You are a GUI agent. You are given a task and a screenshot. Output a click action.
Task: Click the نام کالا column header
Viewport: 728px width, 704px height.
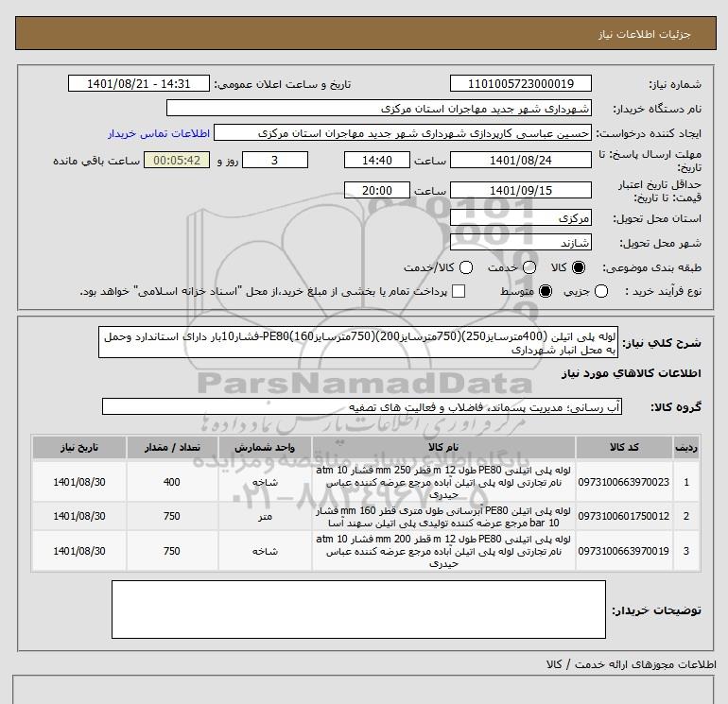click(443, 447)
